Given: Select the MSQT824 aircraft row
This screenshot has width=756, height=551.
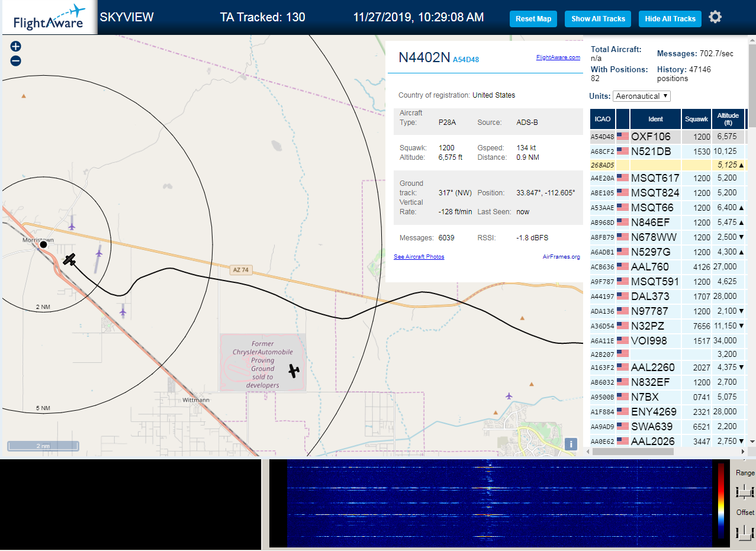Looking at the screenshot, I should pyautogui.click(x=668, y=193).
